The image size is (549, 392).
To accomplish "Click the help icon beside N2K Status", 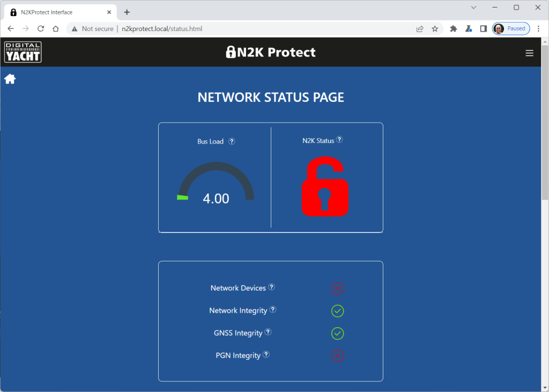I will (339, 140).
